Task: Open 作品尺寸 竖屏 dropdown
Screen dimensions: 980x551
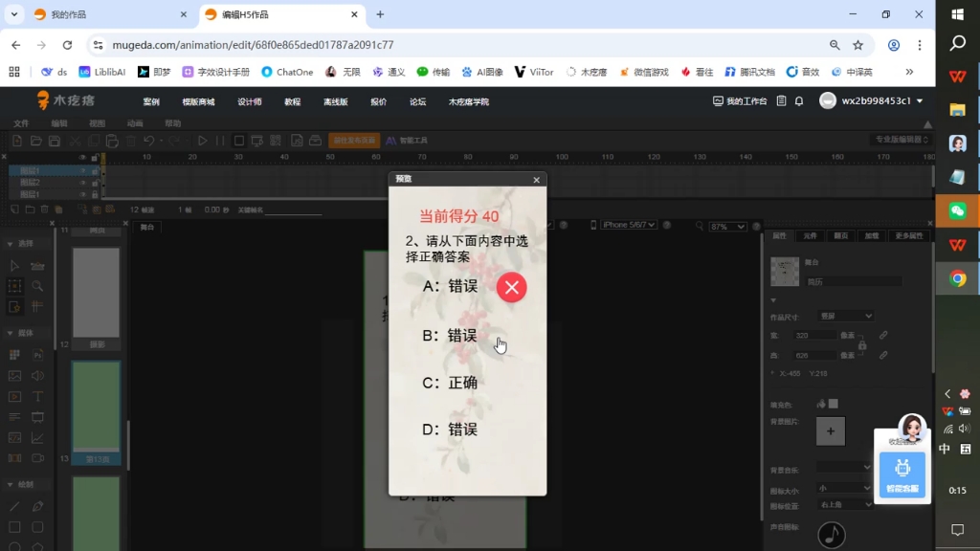Action: 846,316
